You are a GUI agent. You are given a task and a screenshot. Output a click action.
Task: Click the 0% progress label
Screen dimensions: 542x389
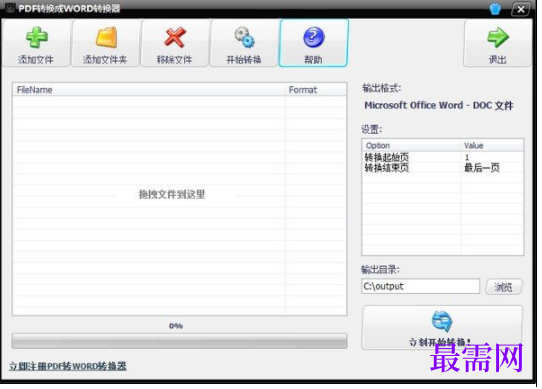176,326
